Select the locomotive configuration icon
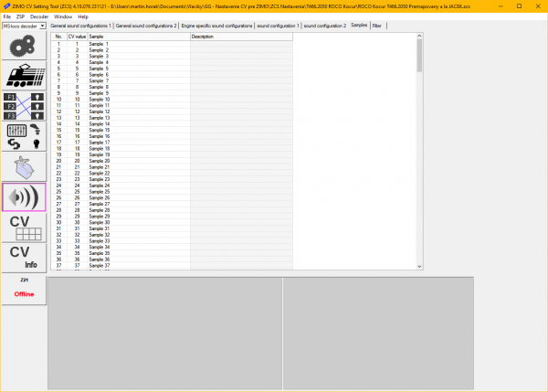The width and height of the screenshot is (548, 392). (x=24, y=76)
